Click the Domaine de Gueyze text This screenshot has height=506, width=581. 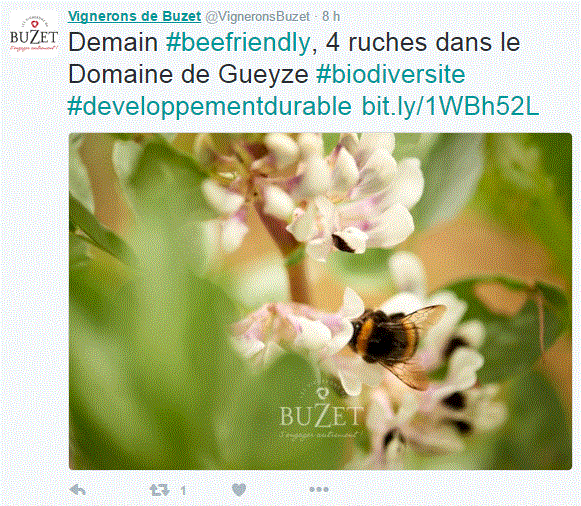[188, 75]
